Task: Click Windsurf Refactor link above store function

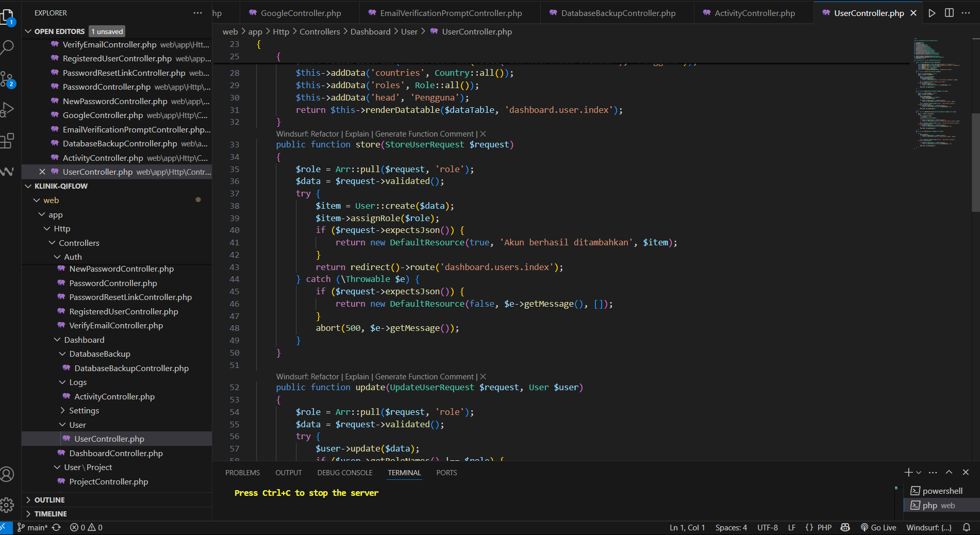Action: click(325, 134)
